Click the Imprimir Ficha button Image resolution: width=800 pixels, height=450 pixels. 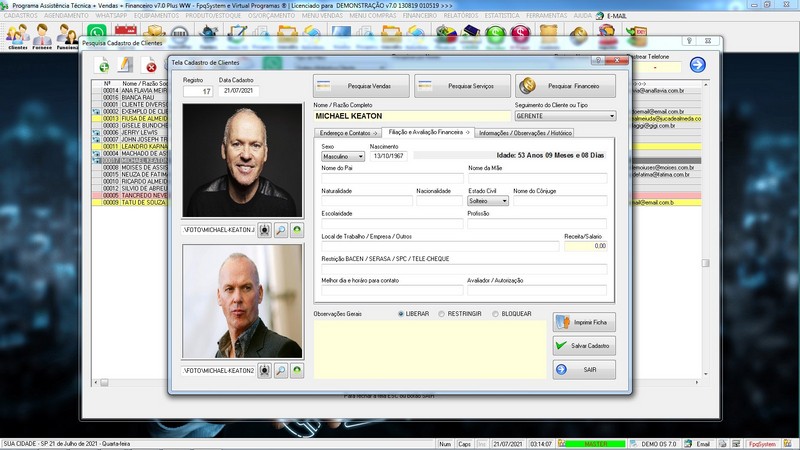tap(584, 322)
